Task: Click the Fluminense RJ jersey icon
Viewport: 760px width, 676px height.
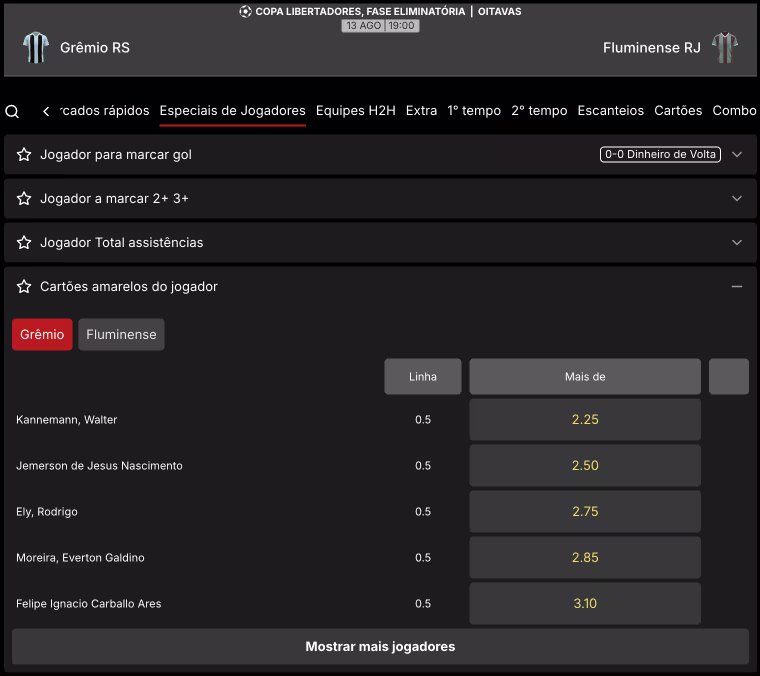Action: click(725, 47)
